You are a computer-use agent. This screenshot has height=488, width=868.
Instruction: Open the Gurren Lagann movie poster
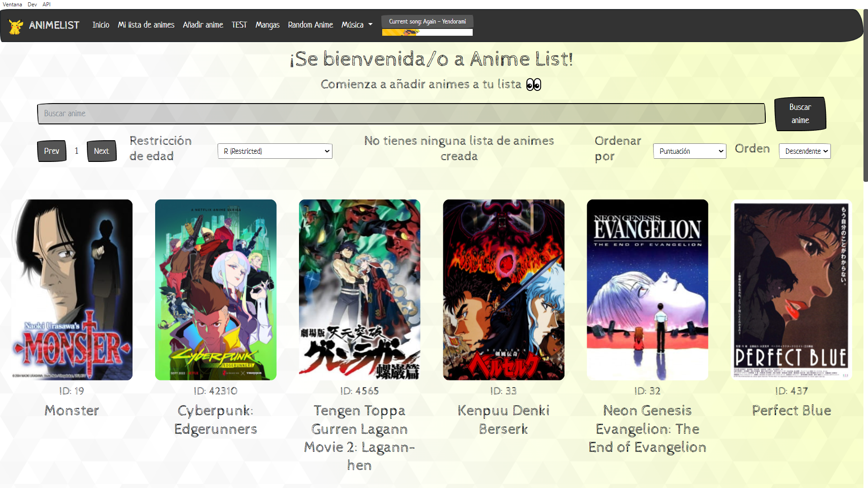coord(360,290)
